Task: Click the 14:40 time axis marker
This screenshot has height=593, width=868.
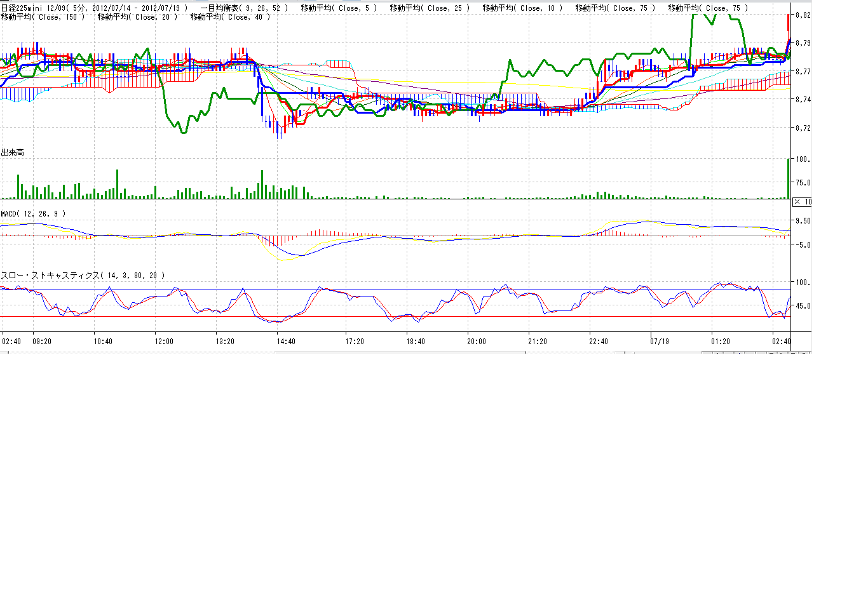Action: (x=286, y=342)
